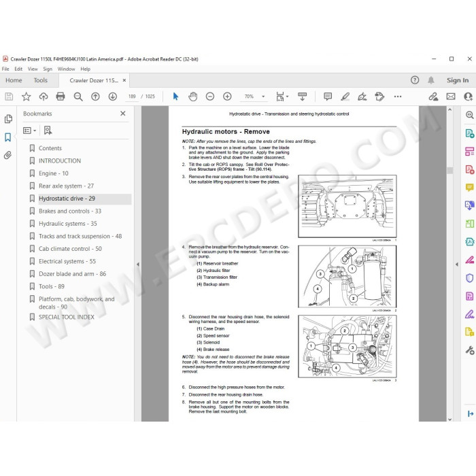Open the more tools ellipsis
The width and height of the screenshot is (476, 476).
pos(397,97)
